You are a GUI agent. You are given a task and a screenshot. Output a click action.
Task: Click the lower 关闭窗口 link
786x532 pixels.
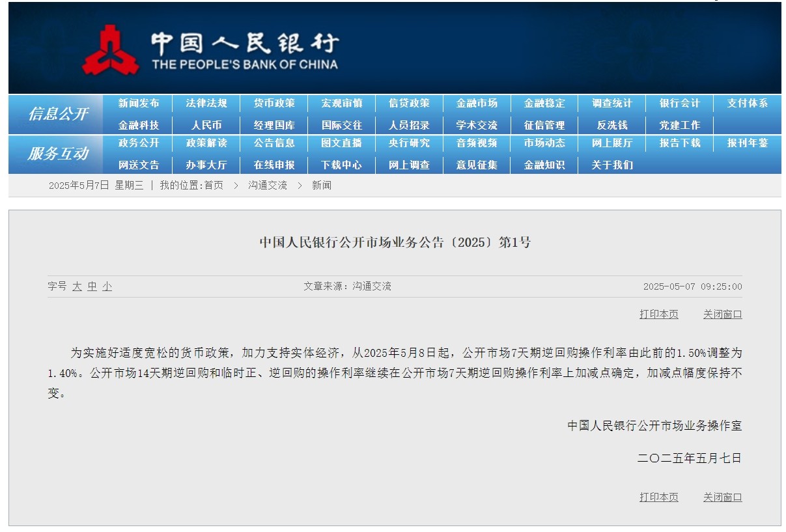pos(723,497)
